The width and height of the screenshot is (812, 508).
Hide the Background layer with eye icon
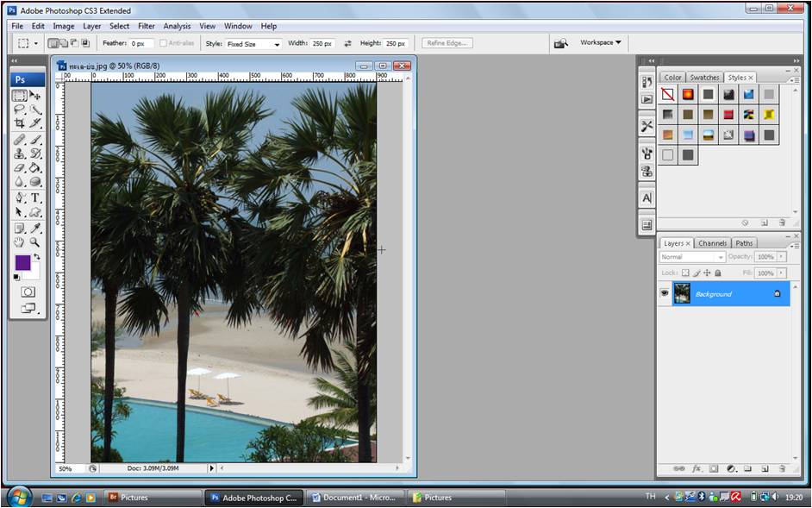click(665, 294)
